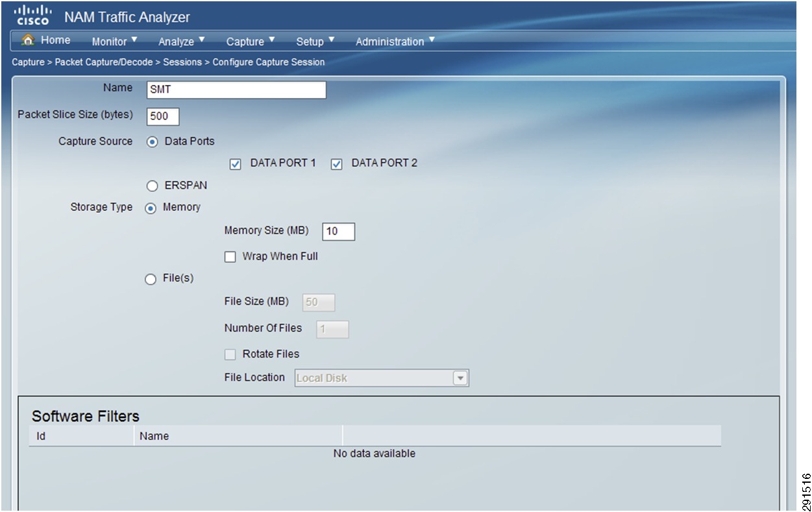Click the Packet Slice Size field
The width and height of the screenshot is (812, 512).
163,116
